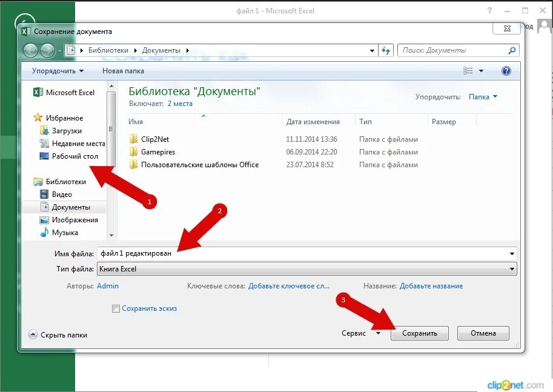Click the Новая папка button

123,71
